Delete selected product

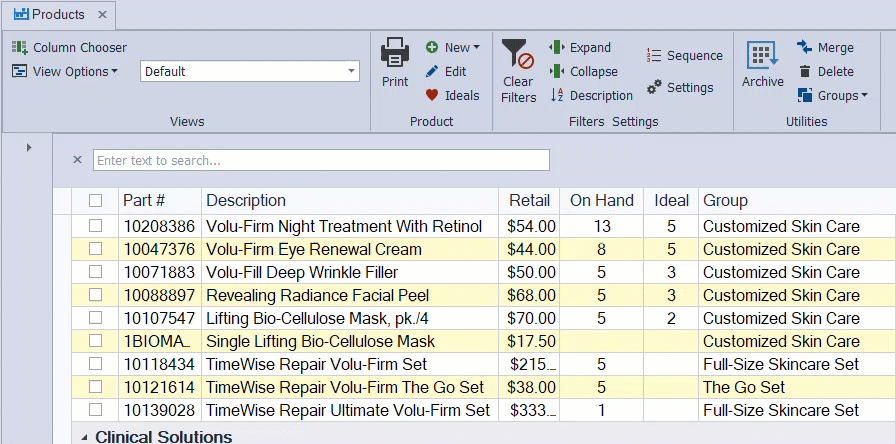[x=826, y=71]
